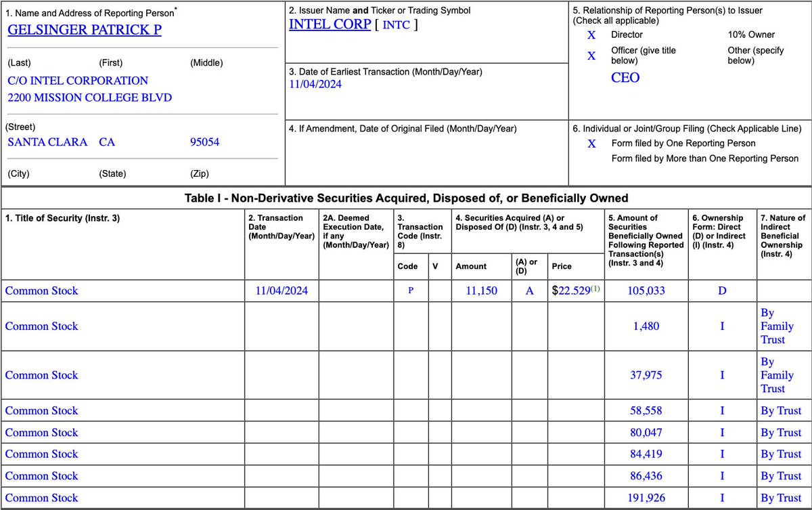Select the 37,975 shares value
The height and width of the screenshot is (510, 812).
646,375
